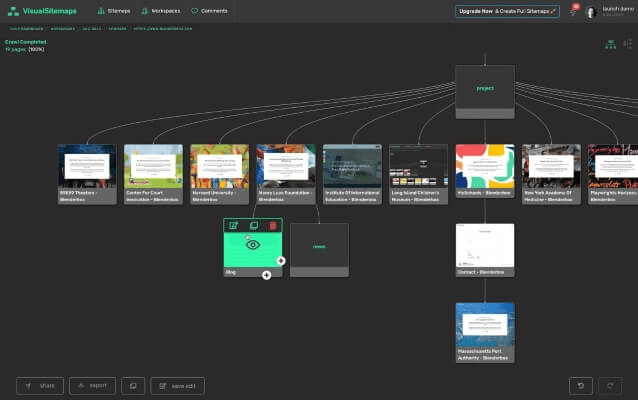
Task: Open the Theatre page thumbnail
Action: [x=87, y=166]
